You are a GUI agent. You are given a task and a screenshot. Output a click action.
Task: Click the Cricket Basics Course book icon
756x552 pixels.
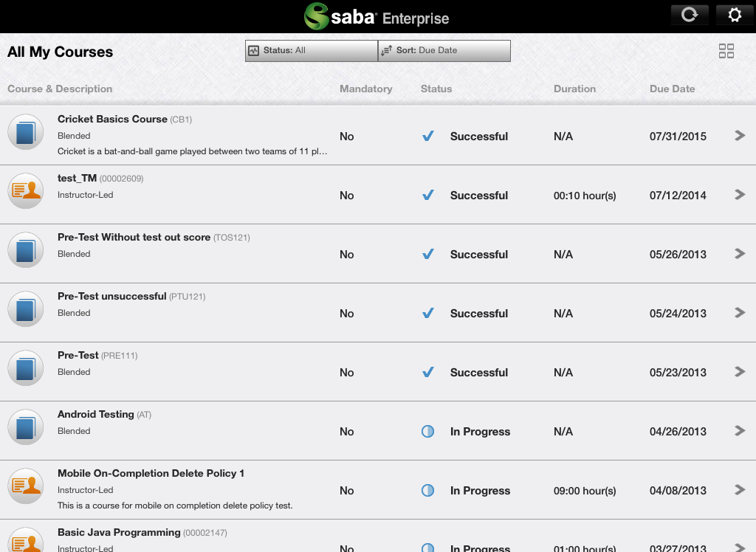26,132
